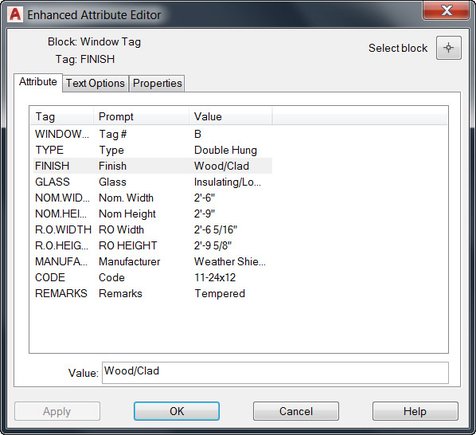Click inside the Value text field
Image resolution: width=476 pixels, height=435 pixels.
tap(275, 373)
